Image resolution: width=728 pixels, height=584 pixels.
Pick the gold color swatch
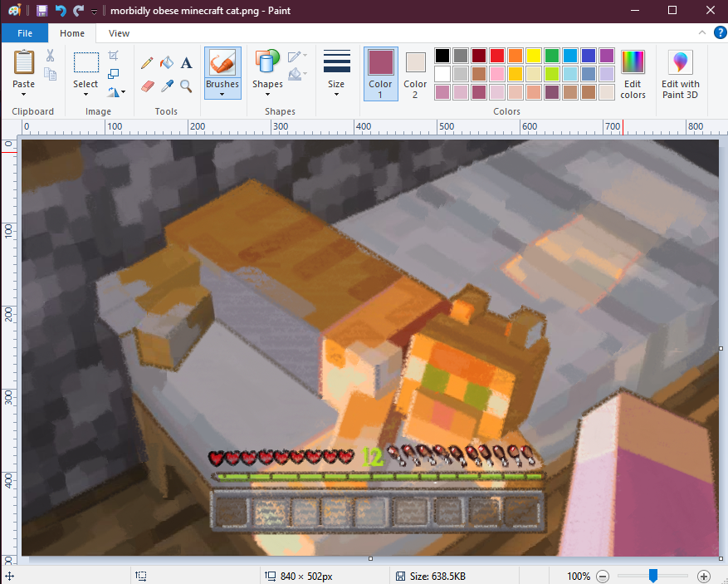pyautogui.click(x=515, y=74)
